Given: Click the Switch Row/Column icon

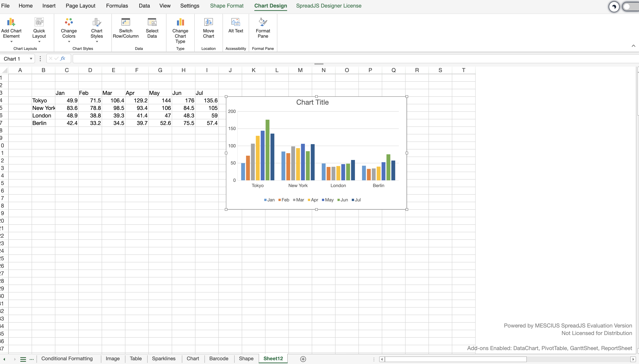Looking at the screenshot, I should point(126,22).
